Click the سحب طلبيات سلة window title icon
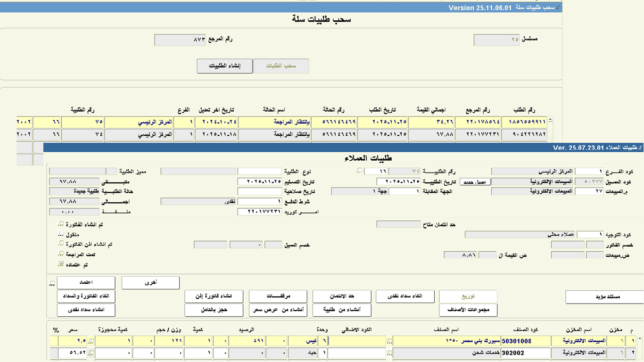The width and height of the screenshot is (644, 362). point(558,8)
